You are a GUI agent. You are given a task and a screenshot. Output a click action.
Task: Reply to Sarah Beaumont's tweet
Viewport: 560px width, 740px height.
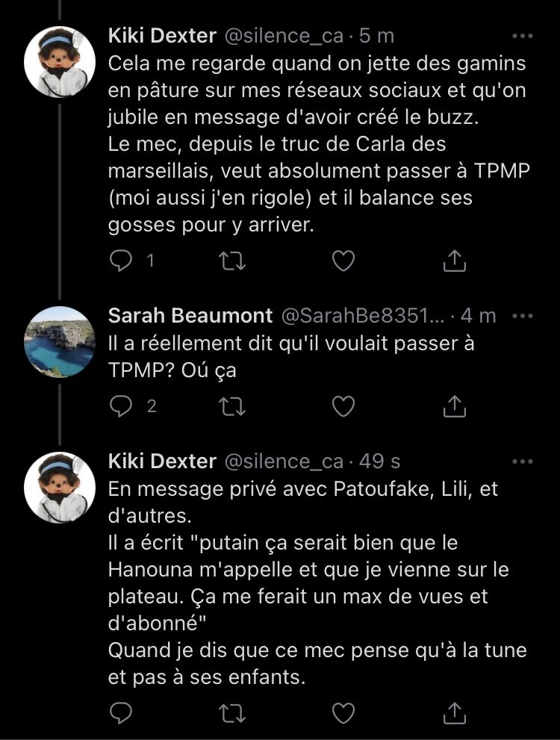[121, 406]
